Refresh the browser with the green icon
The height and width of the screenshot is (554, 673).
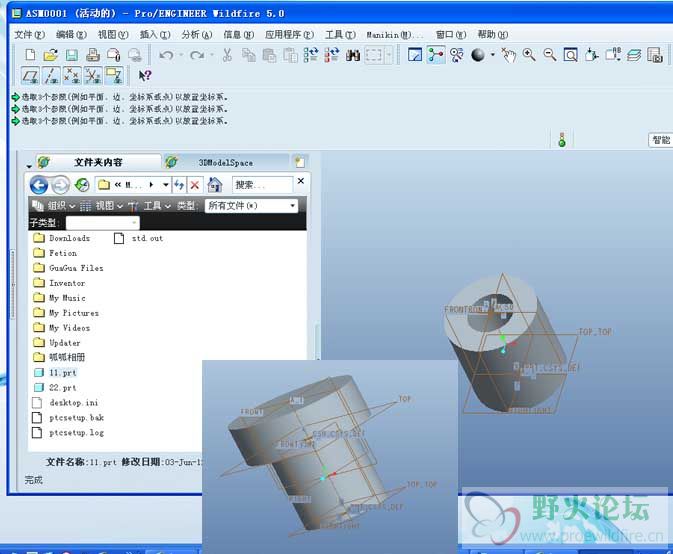point(82,185)
